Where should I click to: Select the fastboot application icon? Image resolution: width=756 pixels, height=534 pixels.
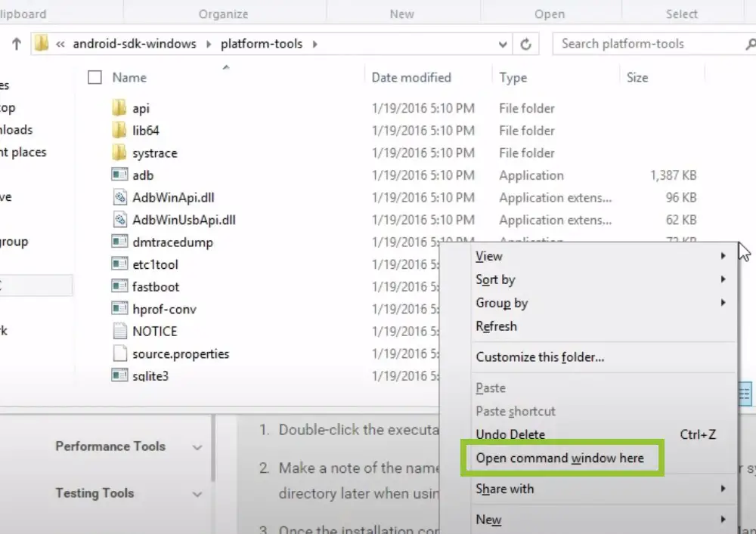[x=119, y=286]
